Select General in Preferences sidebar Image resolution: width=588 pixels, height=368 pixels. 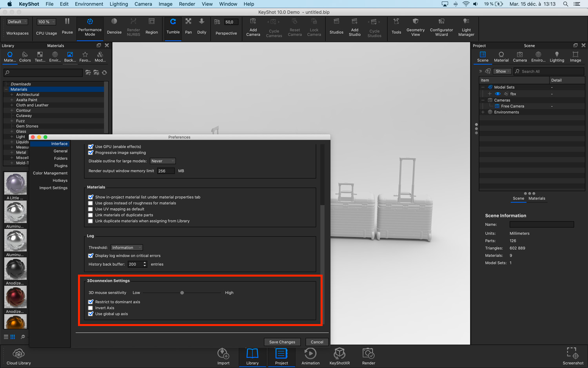click(x=60, y=151)
